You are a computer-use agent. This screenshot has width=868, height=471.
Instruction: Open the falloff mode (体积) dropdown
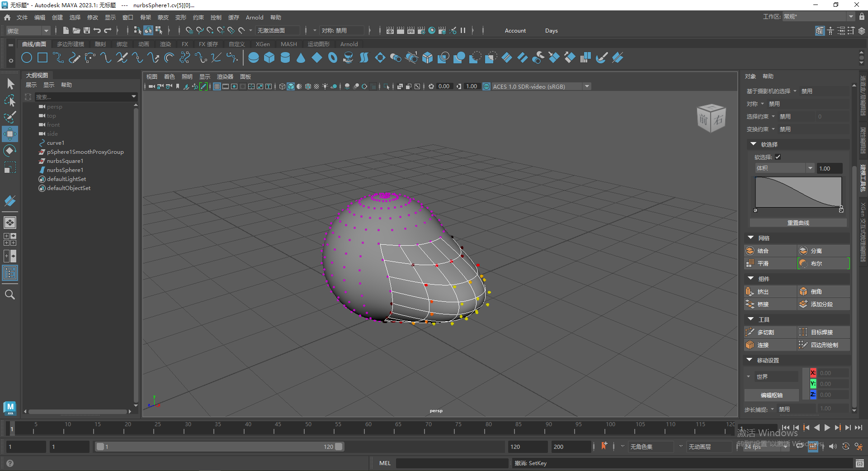(x=784, y=168)
